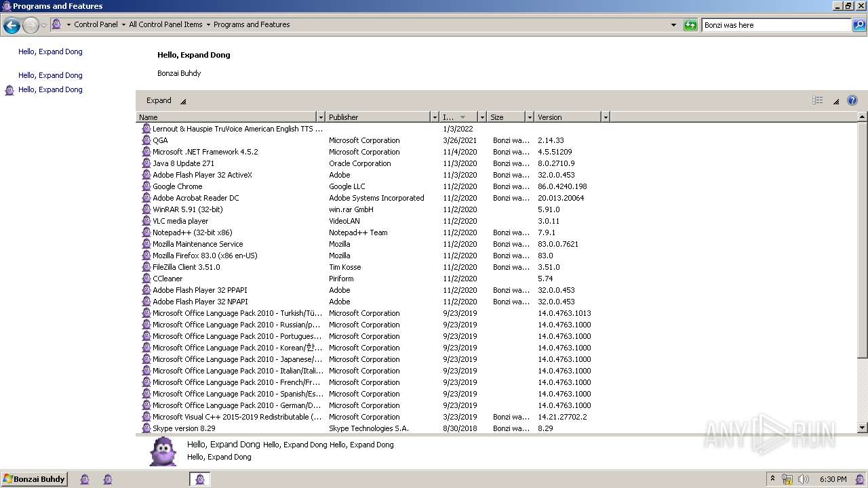Image resolution: width=868 pixels, height=488 pixels.
Task: Expand the Control Panel breadcrumb arrow
Action: click(123, 24)
